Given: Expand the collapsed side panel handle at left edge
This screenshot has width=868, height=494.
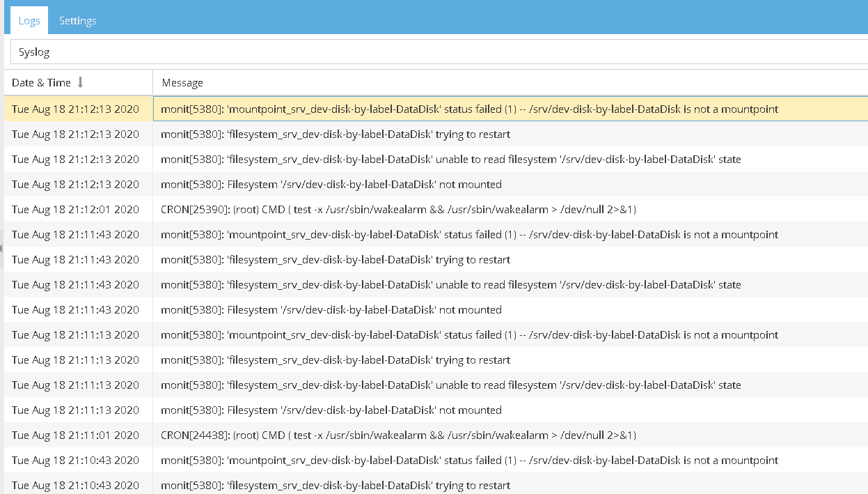Looking at the screenshot, I should coord(1,248).
